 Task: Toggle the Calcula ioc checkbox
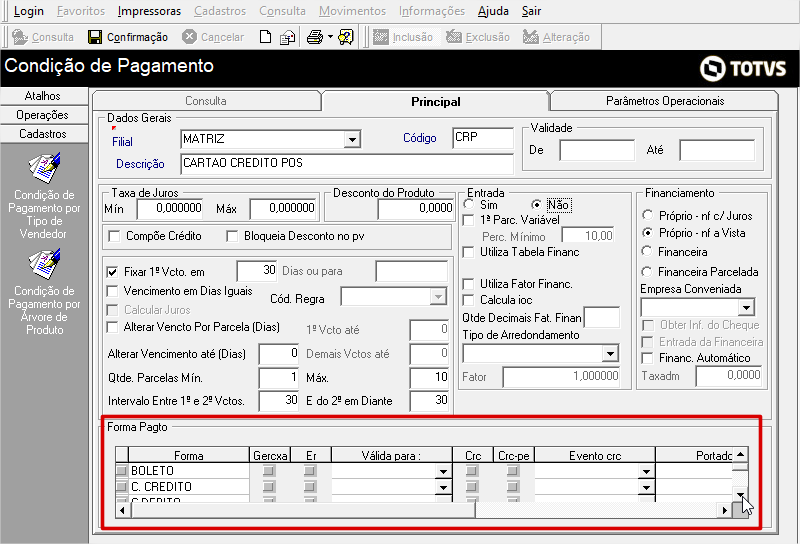[x=468, y=300]
